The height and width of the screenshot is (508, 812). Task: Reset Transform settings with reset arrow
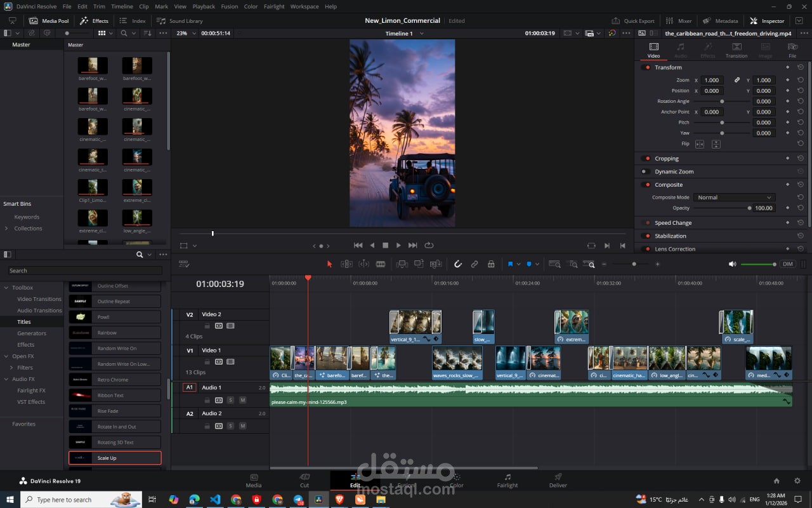(x=801, y=67)
